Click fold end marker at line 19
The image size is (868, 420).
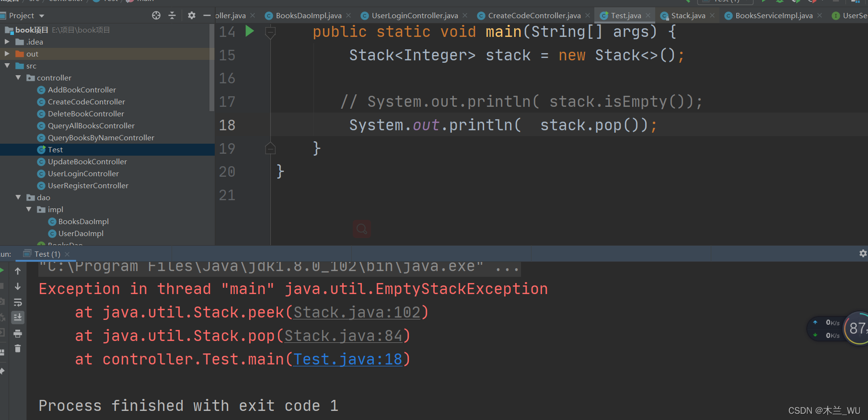270,148
